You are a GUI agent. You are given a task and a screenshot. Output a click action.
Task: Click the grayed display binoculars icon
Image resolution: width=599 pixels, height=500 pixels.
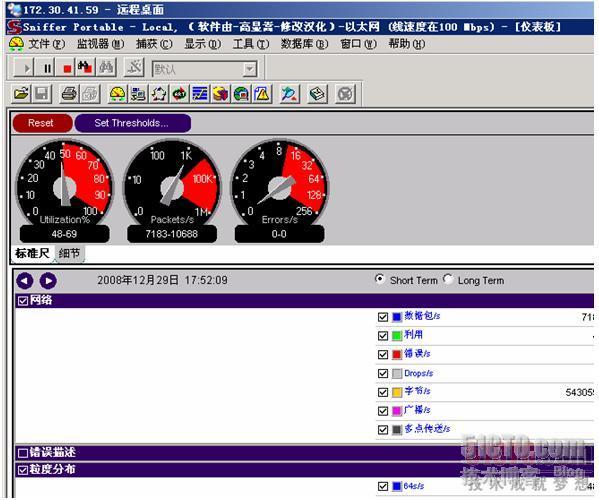pos(107,68)
